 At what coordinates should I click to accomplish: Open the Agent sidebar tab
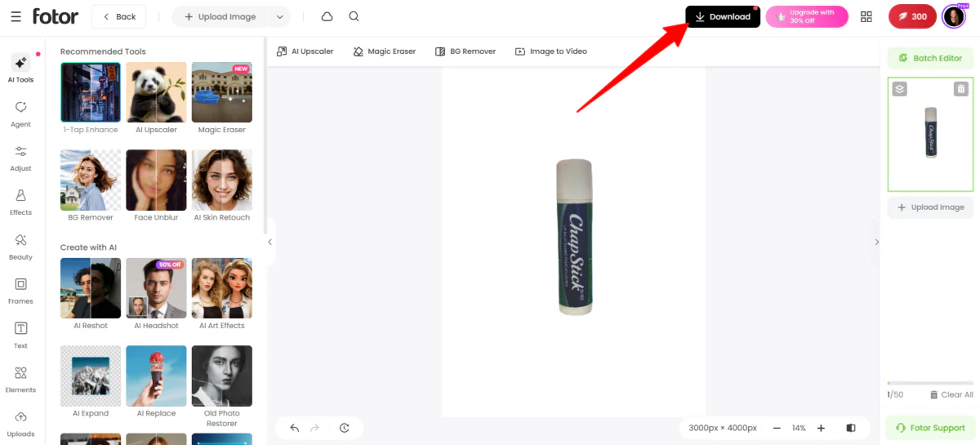click(x=21, y=114)
